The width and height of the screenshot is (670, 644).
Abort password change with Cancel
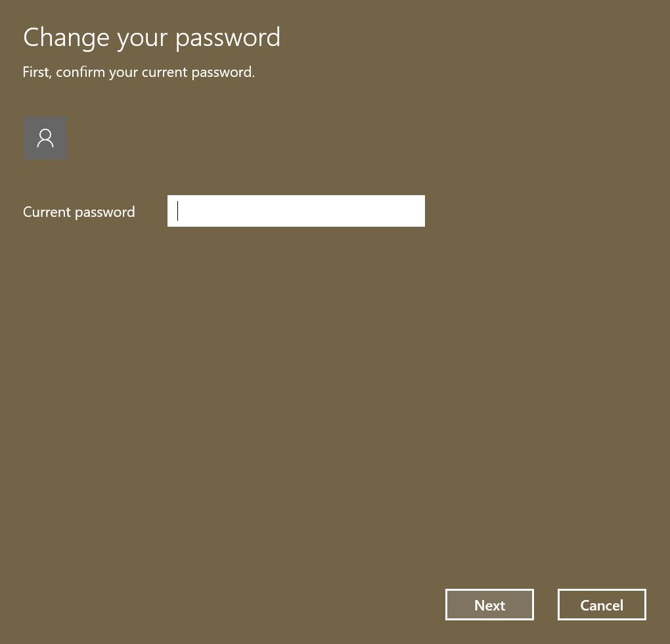(602, 605)
